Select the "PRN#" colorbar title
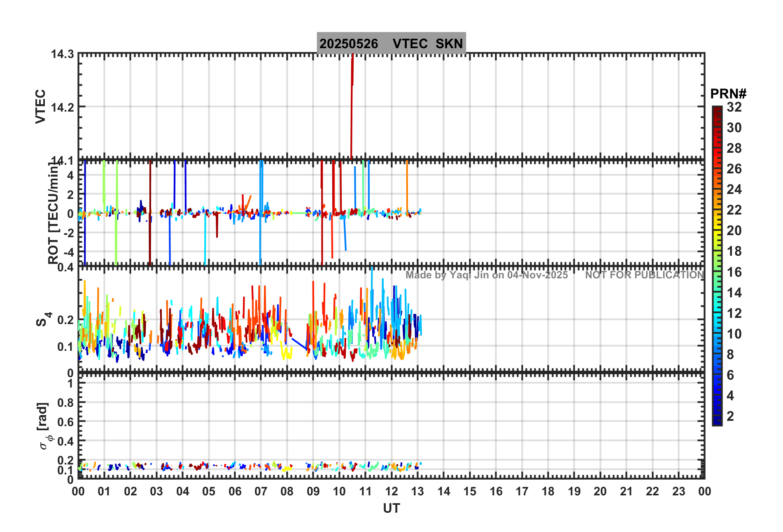This screenshot has width=783, height=532. (x=728, y=94)
